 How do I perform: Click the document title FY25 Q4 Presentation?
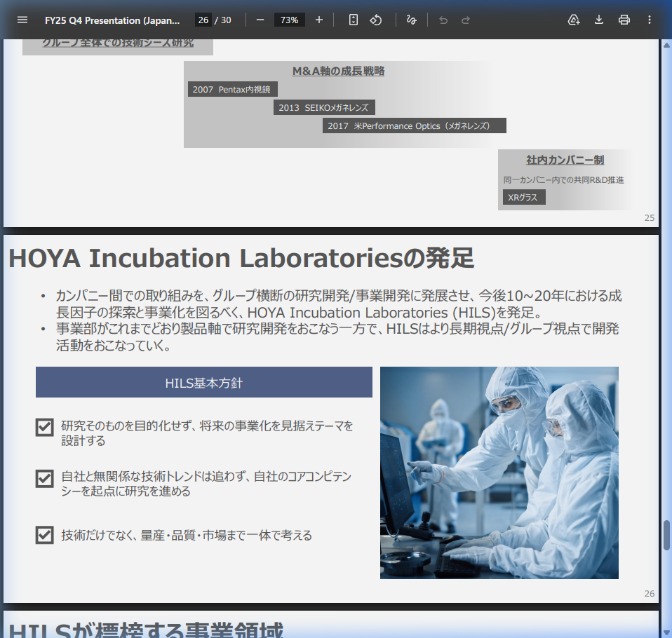click(112, 20)
